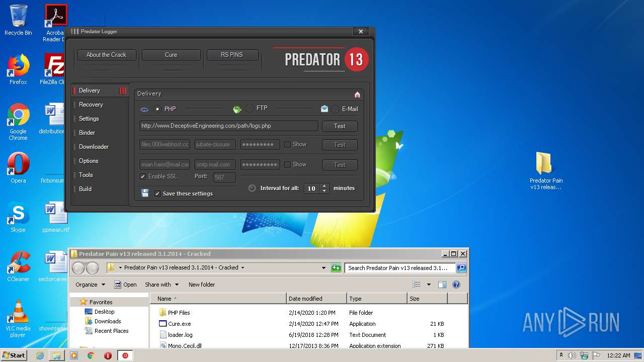Viewport: 644px width, 362px height.
Task: Select the ppmean.rtf desktop file
Action: tap(56, 217)
